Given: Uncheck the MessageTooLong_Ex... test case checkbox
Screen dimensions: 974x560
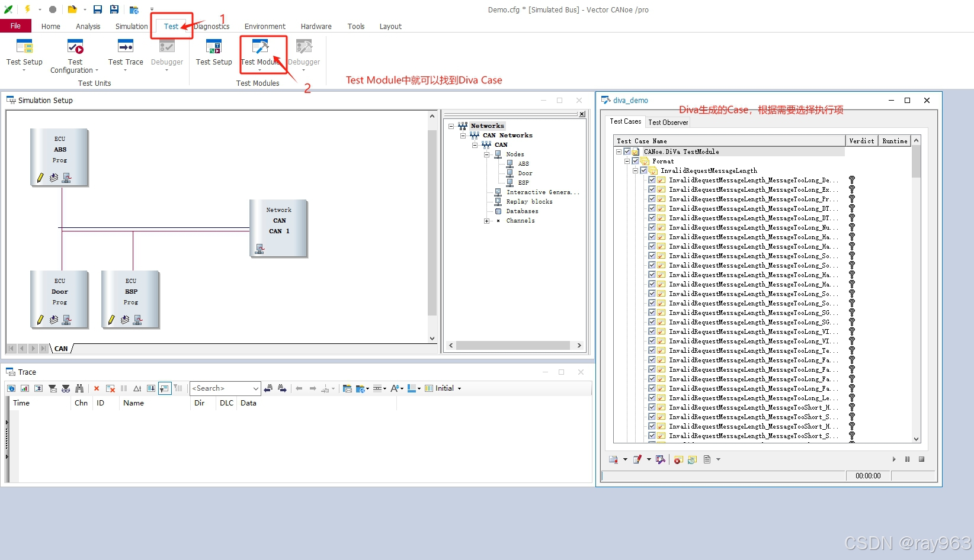Looking at the screenshot, I should tap(652, 189).
